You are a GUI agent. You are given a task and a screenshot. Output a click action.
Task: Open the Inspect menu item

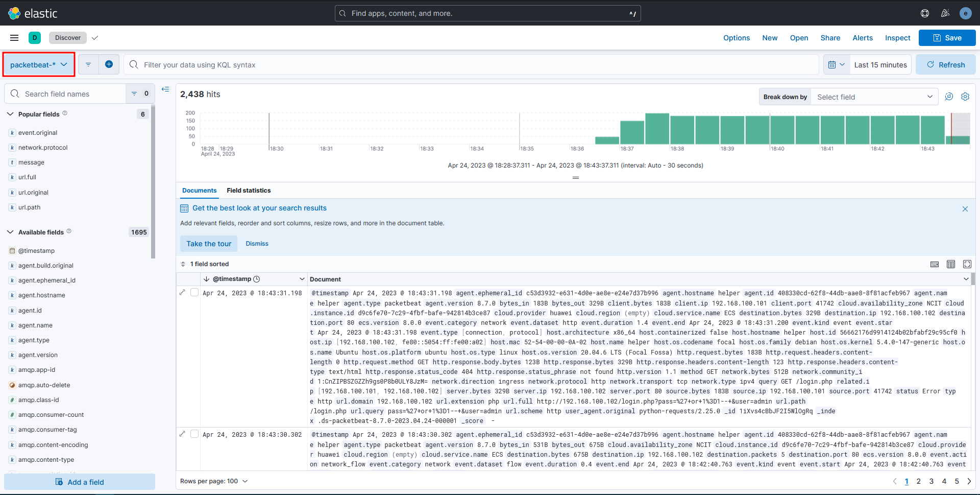click(x=897, y=38)
